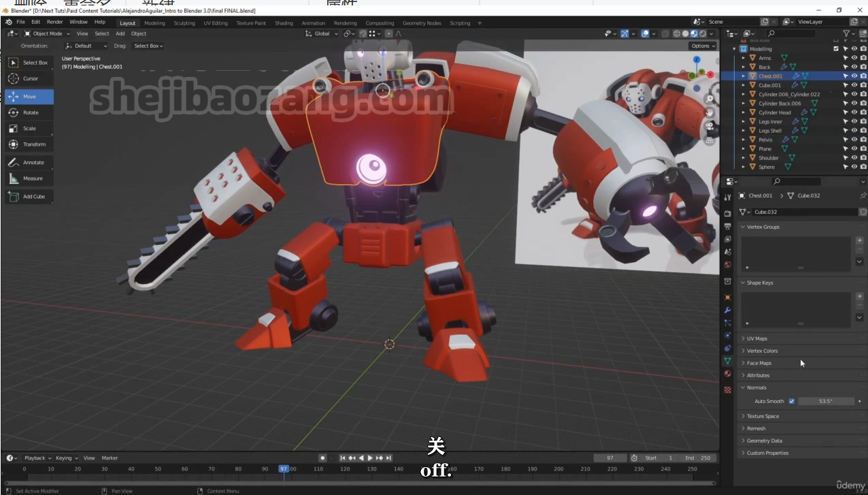Disable the Auto Smooth checkbox
This screenshot has height=495, width=868.
[791, 401]
